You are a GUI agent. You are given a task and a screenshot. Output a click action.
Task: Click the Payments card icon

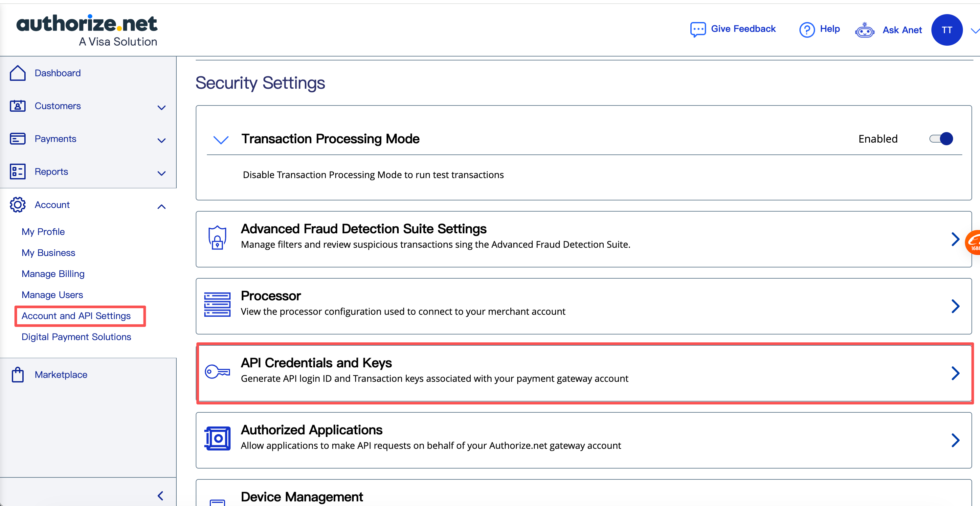click(17, 139)
